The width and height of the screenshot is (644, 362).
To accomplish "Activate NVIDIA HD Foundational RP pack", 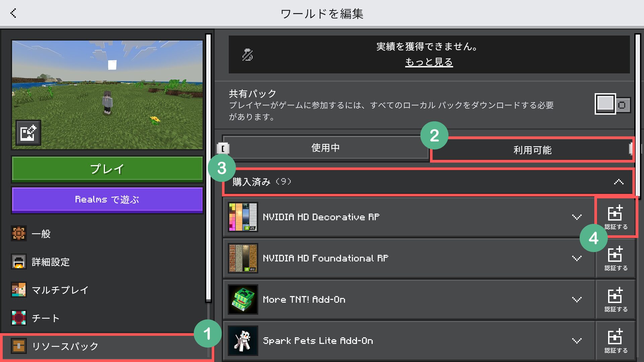I will pos(616,258).
